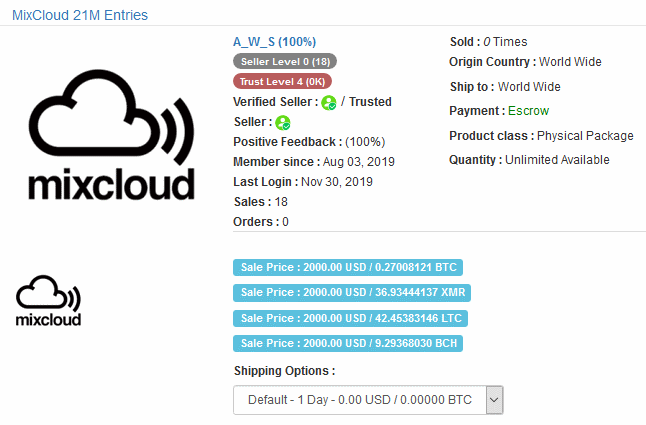The width and height of the screenshot is (646, 425).
Task: Click the Seller Level 0 (18) badge
Action: 285,61
